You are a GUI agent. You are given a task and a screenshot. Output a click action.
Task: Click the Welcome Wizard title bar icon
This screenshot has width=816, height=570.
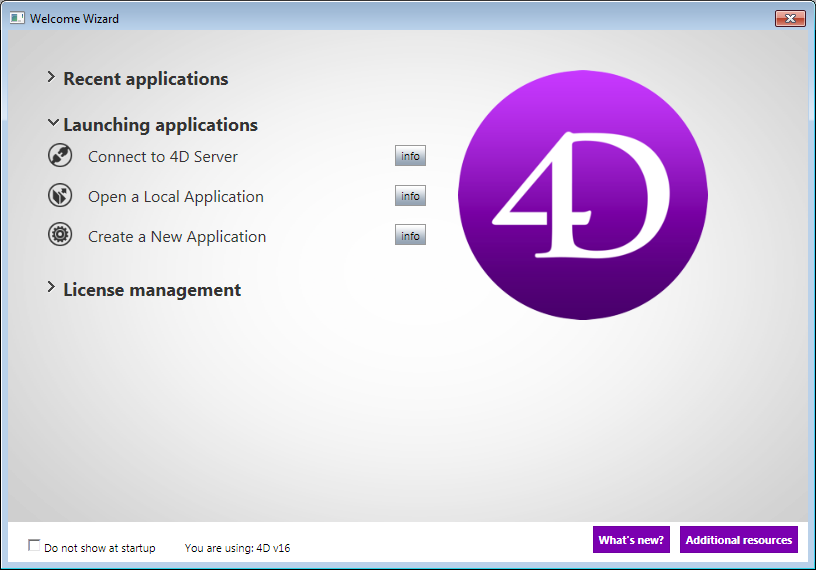click(17, 18)
